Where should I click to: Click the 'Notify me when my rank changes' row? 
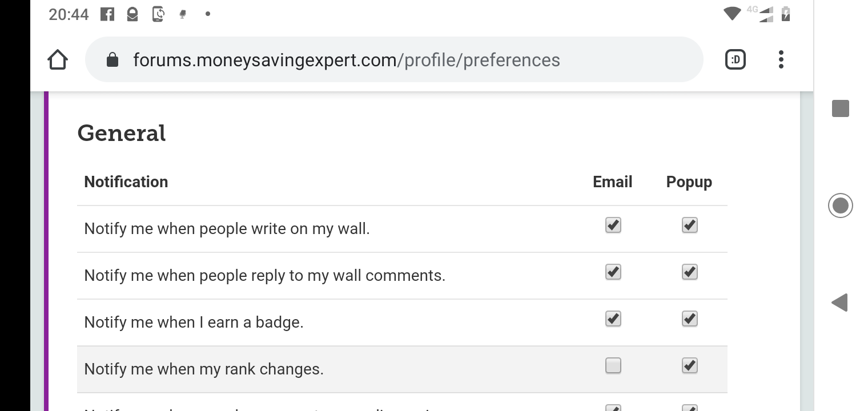click(402, 369)
